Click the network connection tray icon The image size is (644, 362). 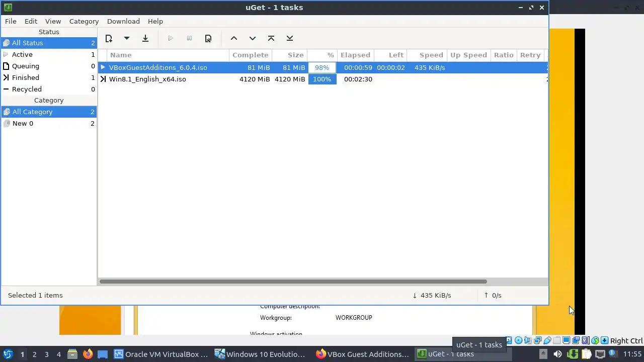point(600,354)
